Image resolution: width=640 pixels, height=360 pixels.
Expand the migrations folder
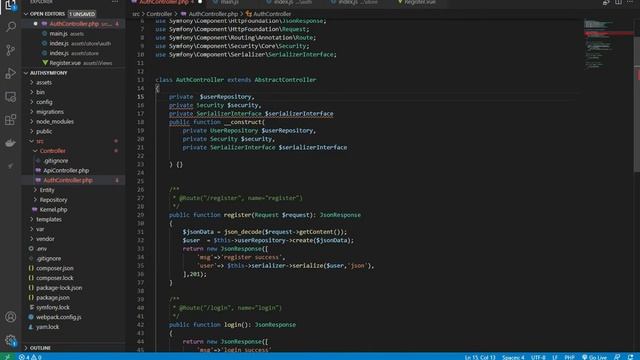[x=74, y=112]
